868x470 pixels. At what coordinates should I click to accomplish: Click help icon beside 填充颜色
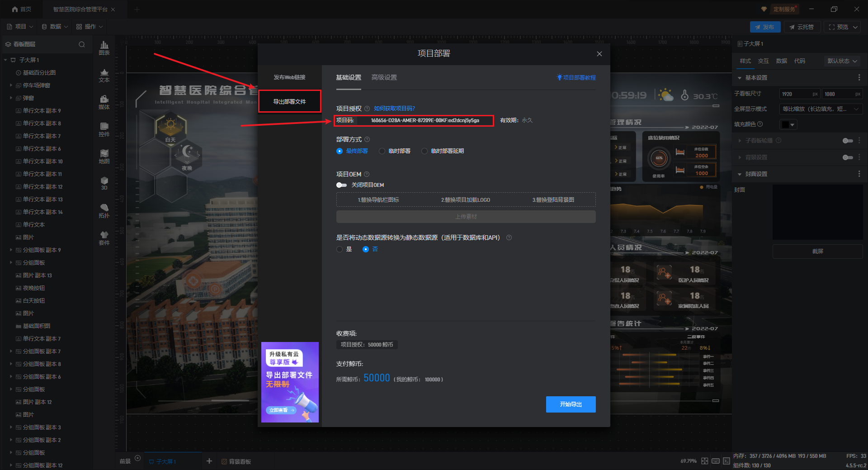(760, 124)
